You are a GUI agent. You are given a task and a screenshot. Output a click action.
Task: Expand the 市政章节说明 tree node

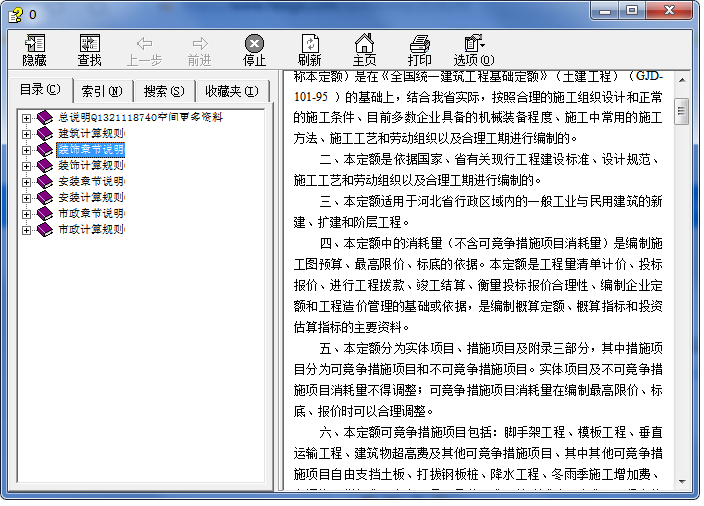coord(26,214)
